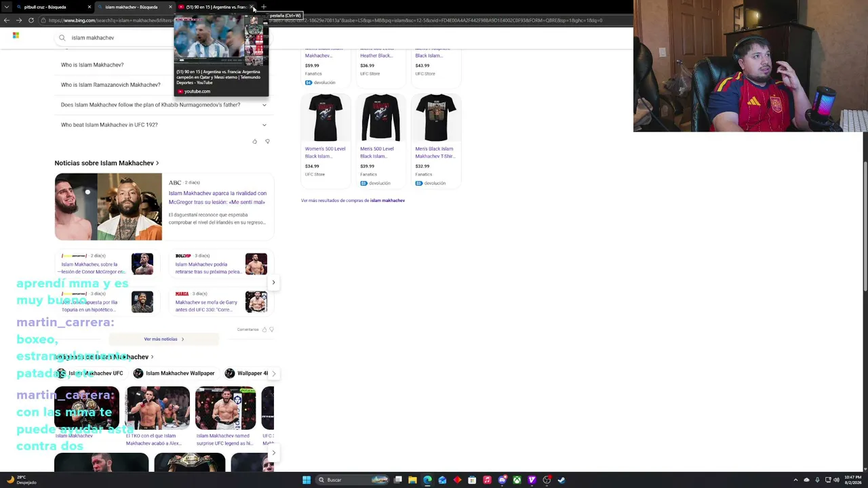This screenshot has width=868, height=488.
Task: Open the purple V app on taskbar
Action: pyautogui.click(x=532, y=480)
